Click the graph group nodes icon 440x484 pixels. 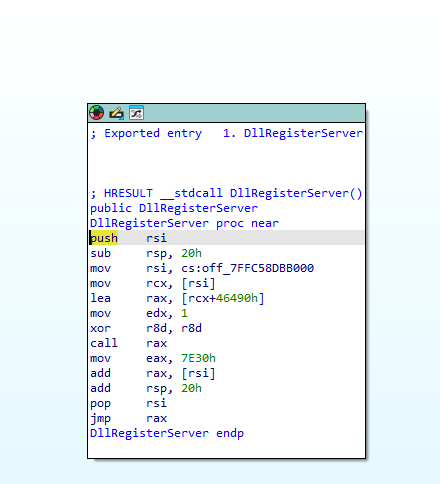pos(136,113)
